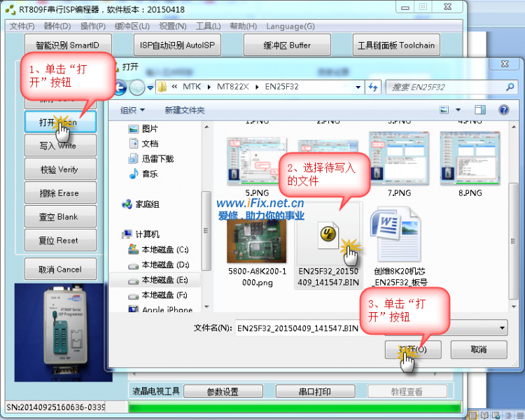Open the 图片 (Pictures) library
Image resolution: width=525 pixels, height=420 pixels.
[x=149, y=129]
